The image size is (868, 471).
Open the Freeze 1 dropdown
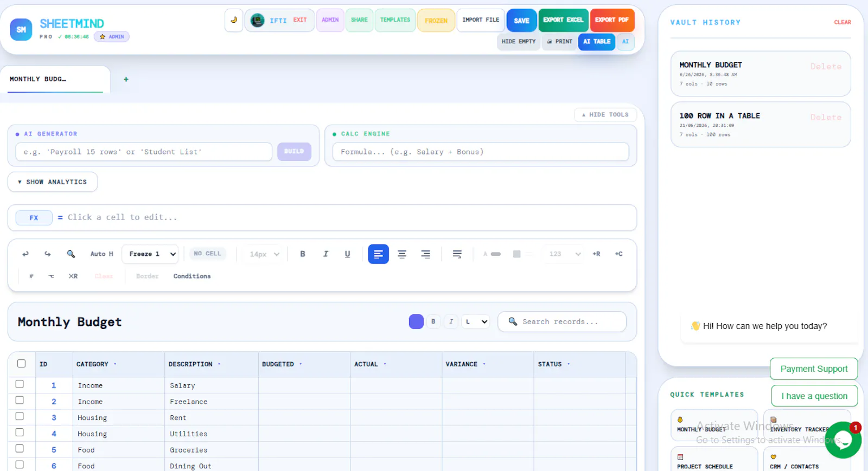coord(150,254)
